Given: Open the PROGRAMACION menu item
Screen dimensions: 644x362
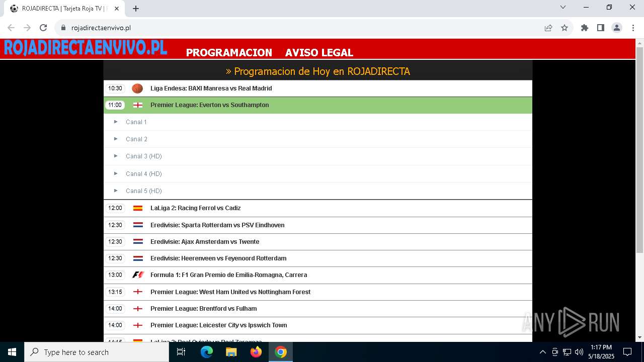Looking at the screenshot, I should point(229,52).
